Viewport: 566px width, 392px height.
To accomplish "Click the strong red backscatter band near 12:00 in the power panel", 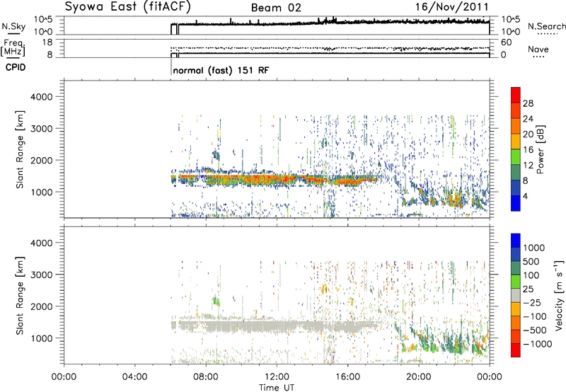I will click(277, 179).
